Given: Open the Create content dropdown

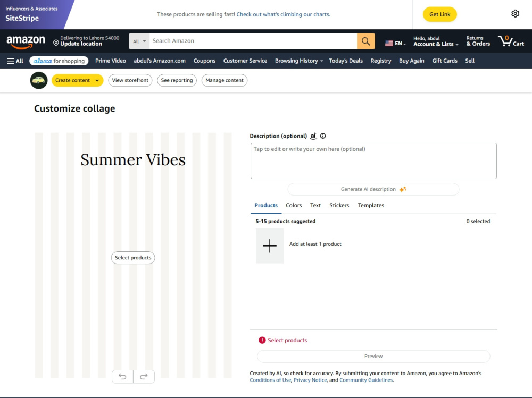Looking at the screenshot, I should [x=77, y=80].
